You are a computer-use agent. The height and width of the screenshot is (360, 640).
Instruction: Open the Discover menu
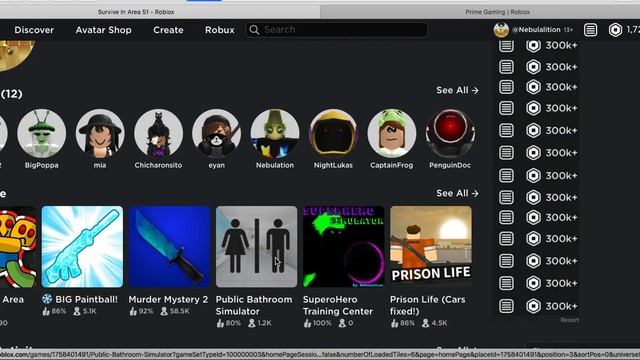coord(34,30)
